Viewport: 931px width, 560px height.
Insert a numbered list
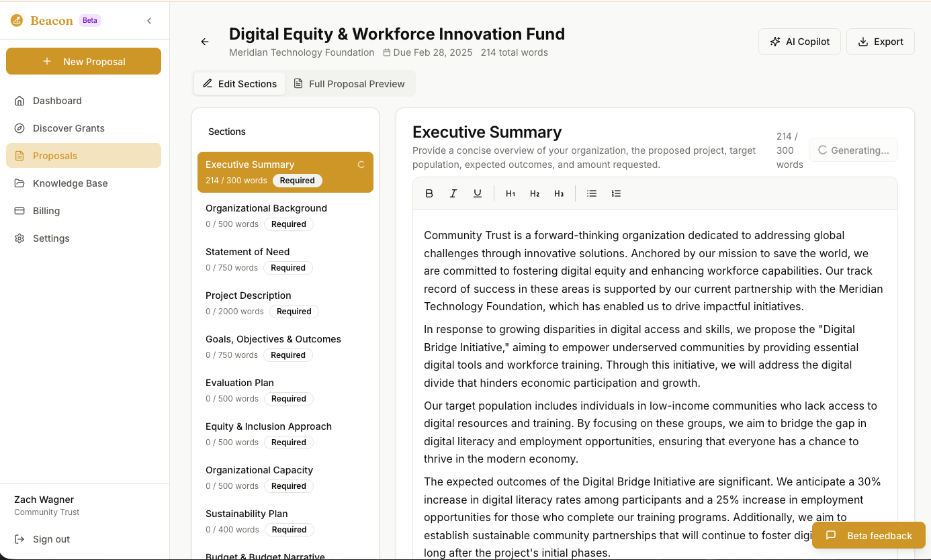coord(616,193)
